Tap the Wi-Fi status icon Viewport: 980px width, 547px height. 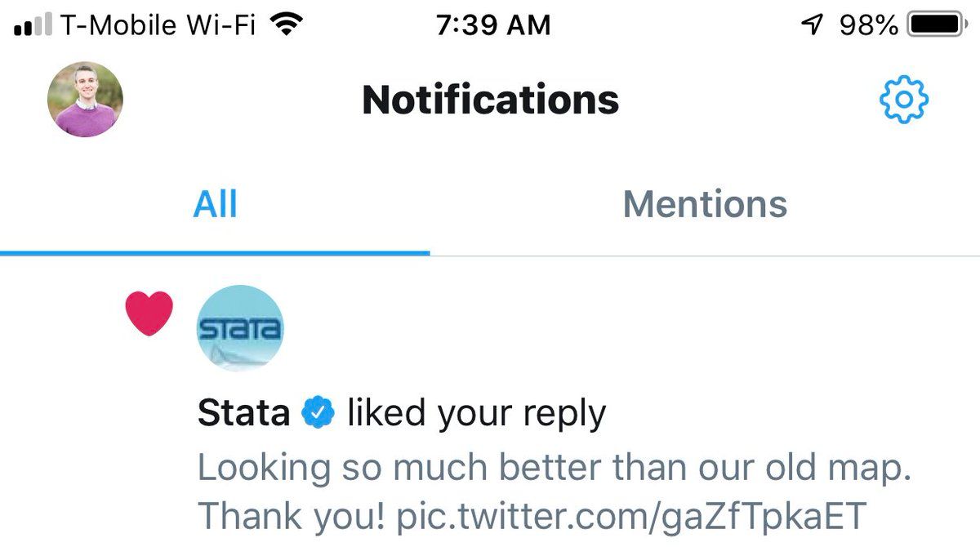coord(285,25)
